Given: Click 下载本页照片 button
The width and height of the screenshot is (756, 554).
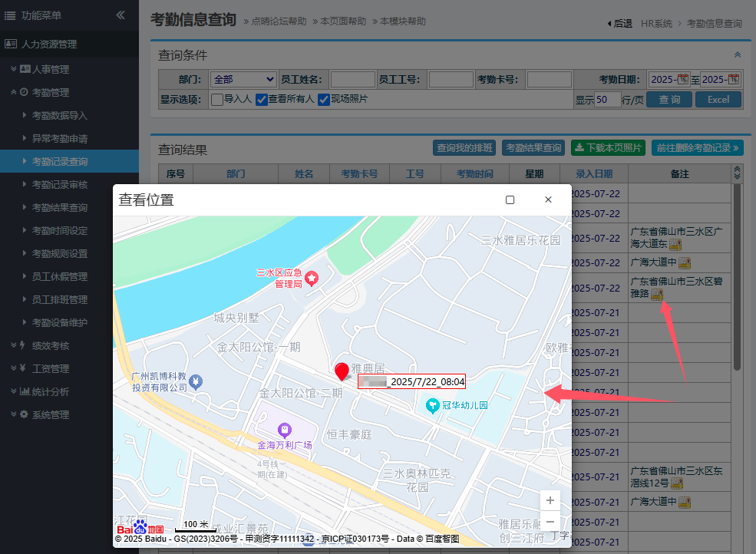Looking at the screenshot, I should pyautogui.click(x=608, y=148).
